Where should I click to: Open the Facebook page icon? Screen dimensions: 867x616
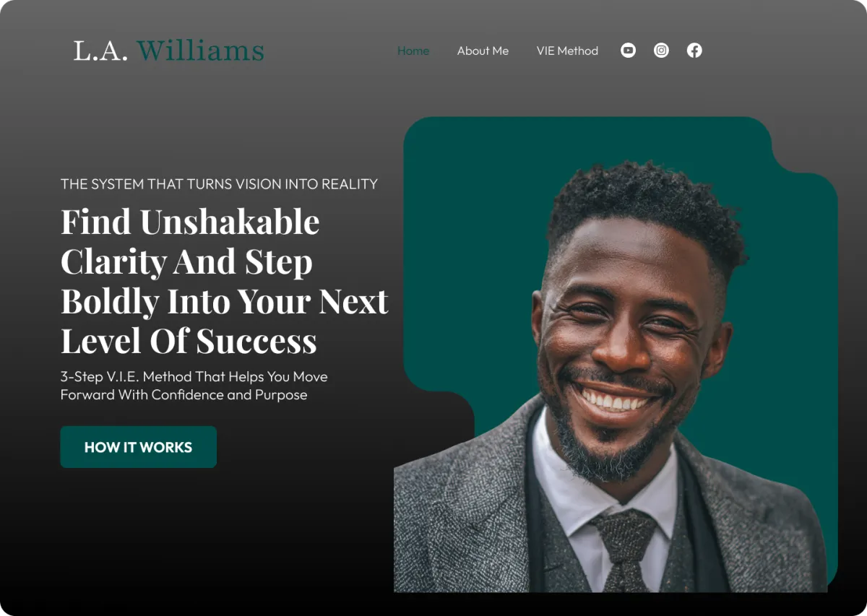pyautogui.click(x=694, y=51)
